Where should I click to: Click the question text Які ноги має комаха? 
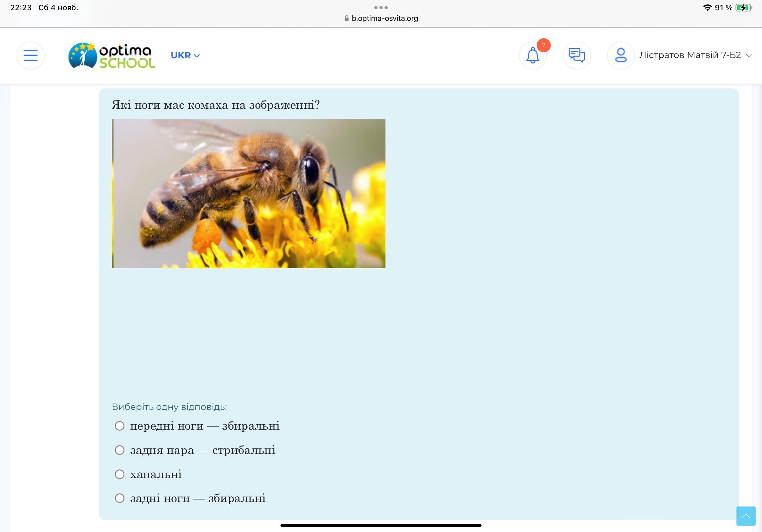click(x=216, y=105)
